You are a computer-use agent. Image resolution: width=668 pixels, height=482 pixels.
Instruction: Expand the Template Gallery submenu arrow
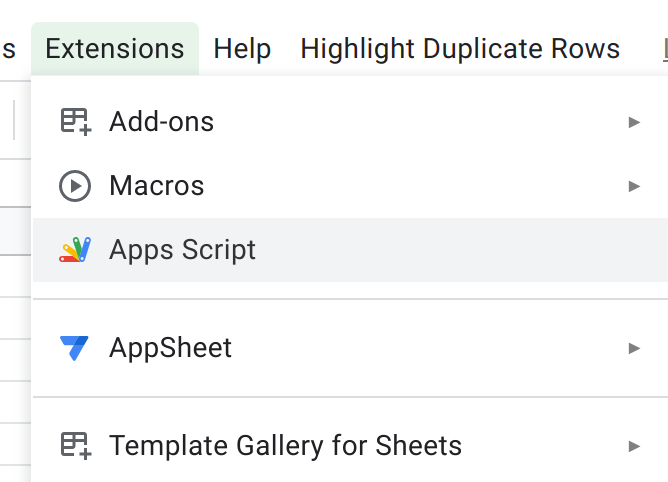pyautogui.click(x=634, y=446)
